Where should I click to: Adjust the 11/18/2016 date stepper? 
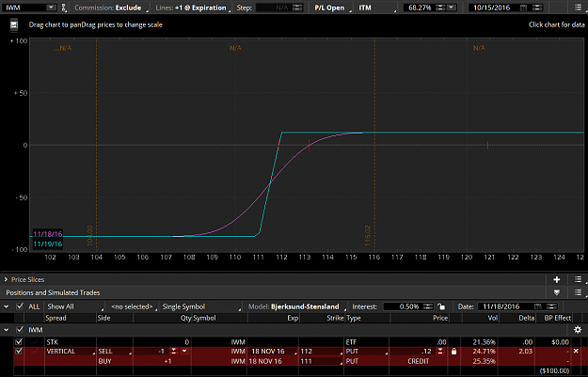(x=551, y=306)
